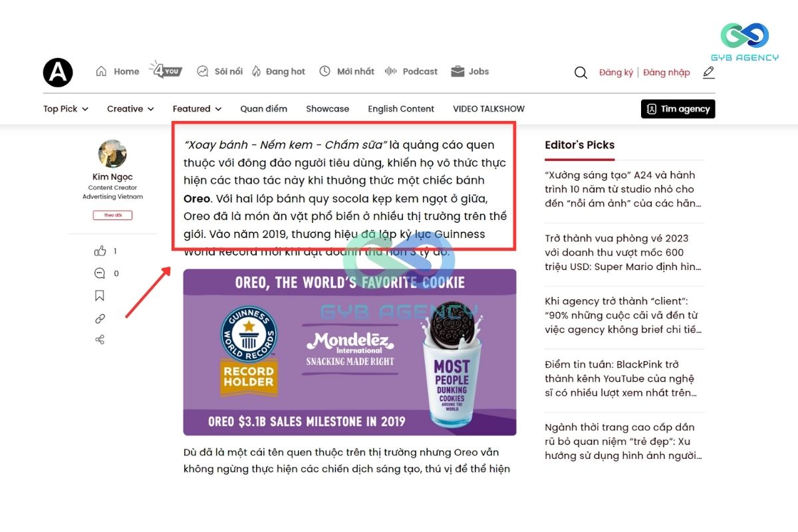The height and width of the screenshot is (532, 798).
Task: Open "Khi agency trở thành client" article
Action: (x=624, y=316)
